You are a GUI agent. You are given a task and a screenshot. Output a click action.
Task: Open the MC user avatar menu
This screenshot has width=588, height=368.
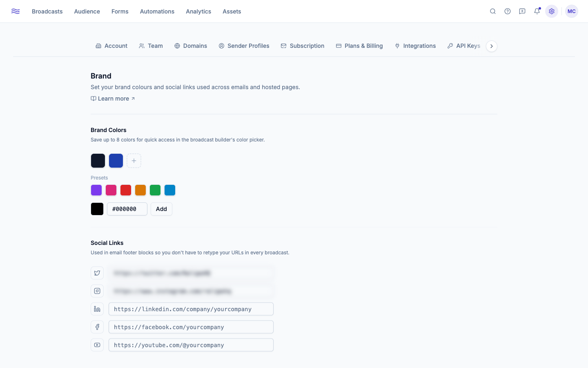click(572, 11)
